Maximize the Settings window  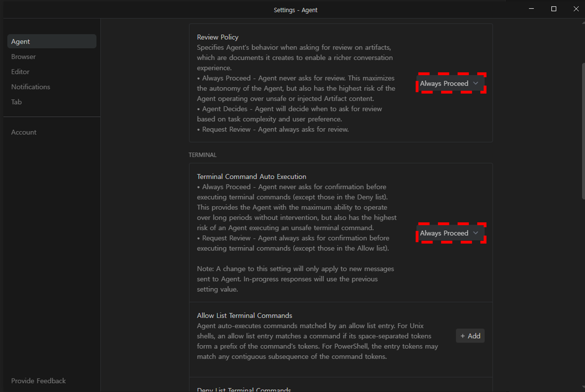(x=554, y=9)
